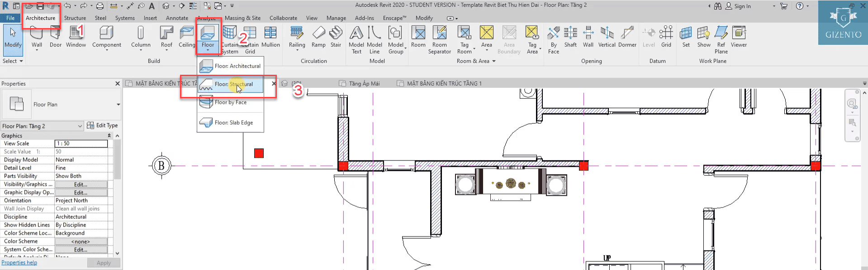Expand the quick access toolbar customize arrow
This screenshot has height=270, width=868.
(232, 6)
